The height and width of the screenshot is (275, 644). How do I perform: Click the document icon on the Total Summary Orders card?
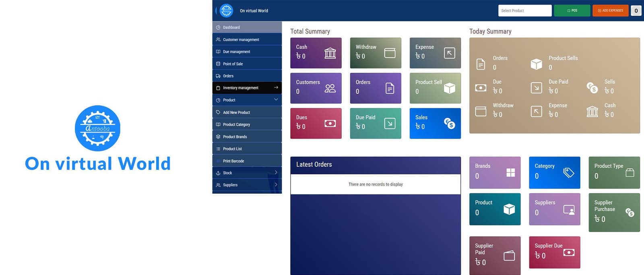[390, 88]
